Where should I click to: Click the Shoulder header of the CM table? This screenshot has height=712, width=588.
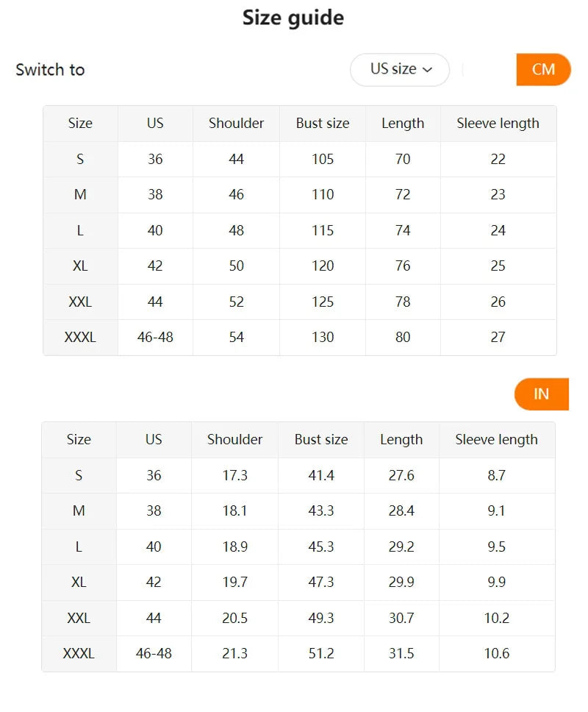pyautogui.click(x=235, y=123)
